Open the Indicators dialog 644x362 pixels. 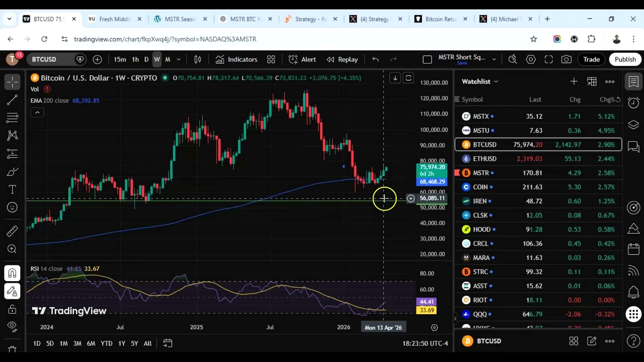[237, 60]
